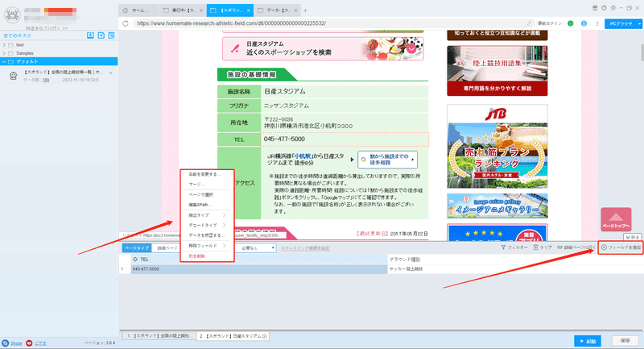Screen dimensions: 644x349
Task: Open the settings gear in the title bar
Action: [613, 8]
